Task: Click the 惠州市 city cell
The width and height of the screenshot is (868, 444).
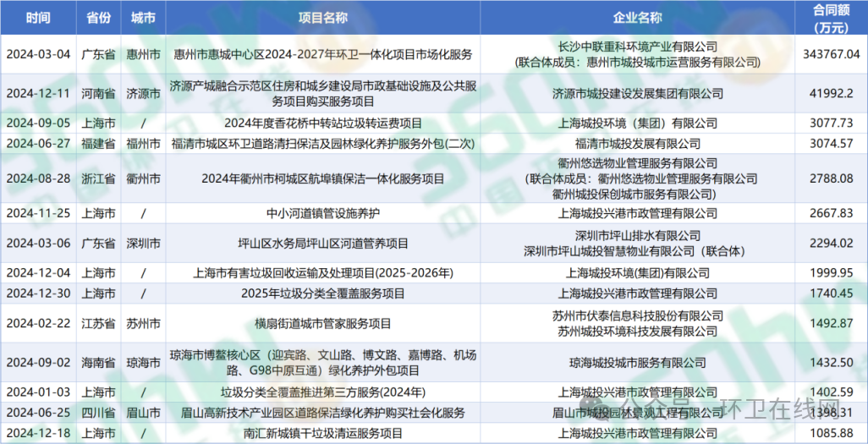Action: click(143, 54)
